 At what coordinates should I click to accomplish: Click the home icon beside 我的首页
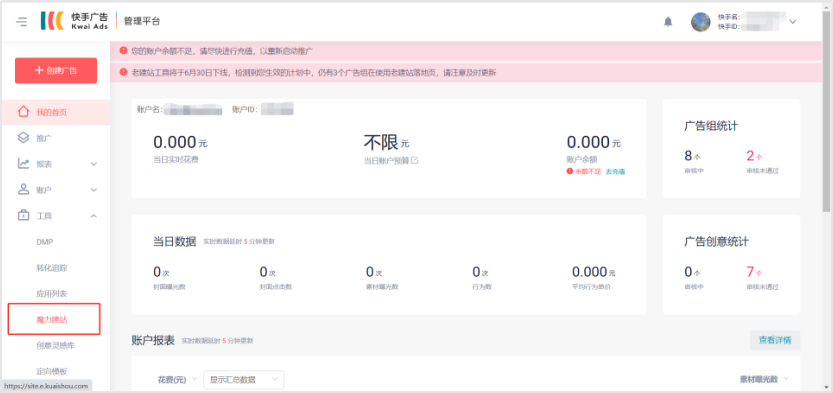coord(23,112)
